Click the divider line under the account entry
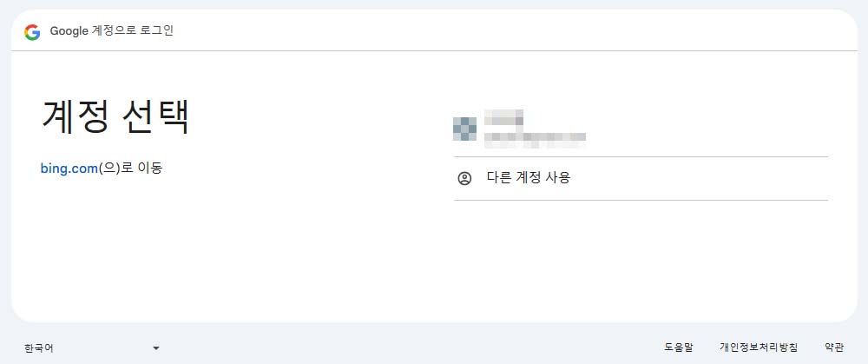This screenshot has height=364, width=868. coord(641,156)
